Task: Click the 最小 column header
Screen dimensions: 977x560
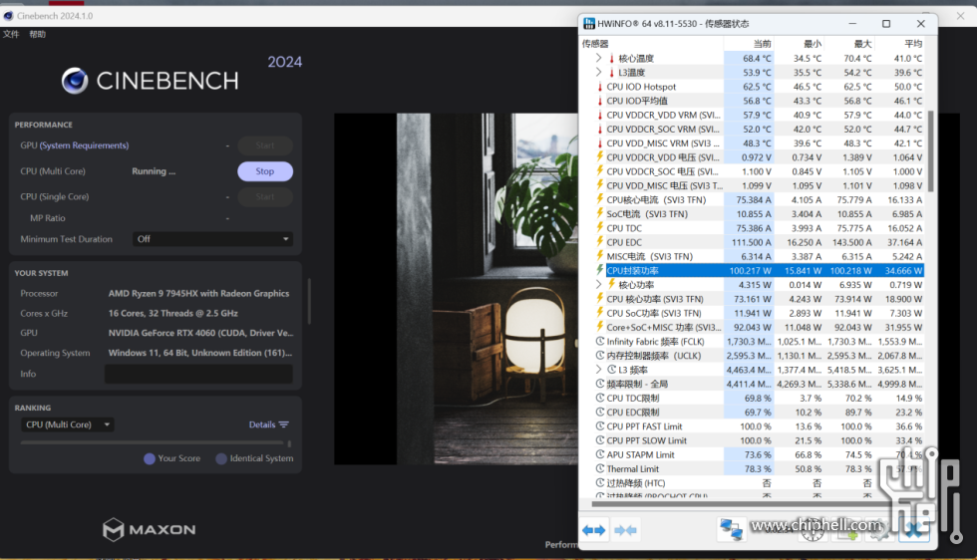Action: coord(799,44)
